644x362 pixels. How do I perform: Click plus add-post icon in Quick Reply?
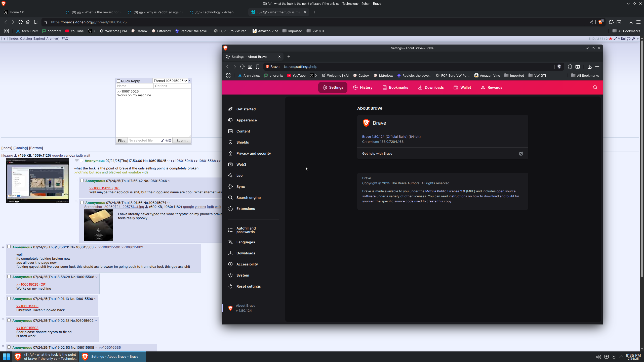[x=170, y=141]
